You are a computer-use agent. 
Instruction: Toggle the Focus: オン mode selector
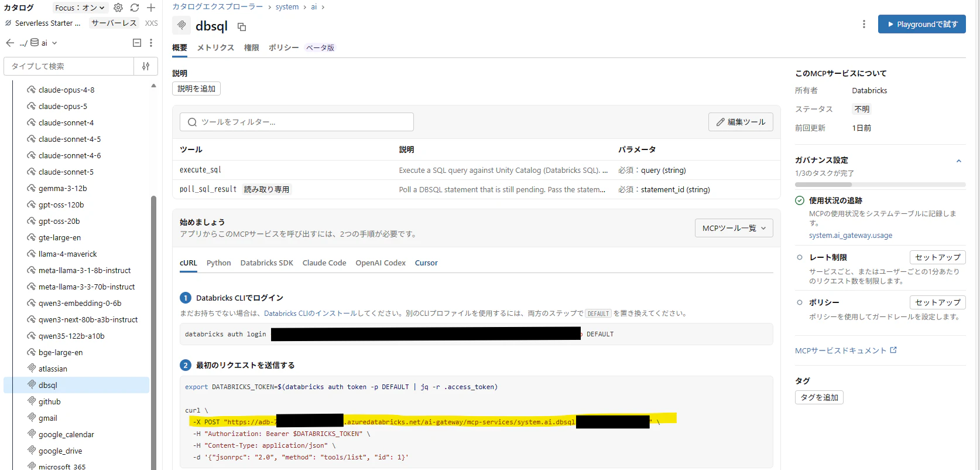(80, 8)
